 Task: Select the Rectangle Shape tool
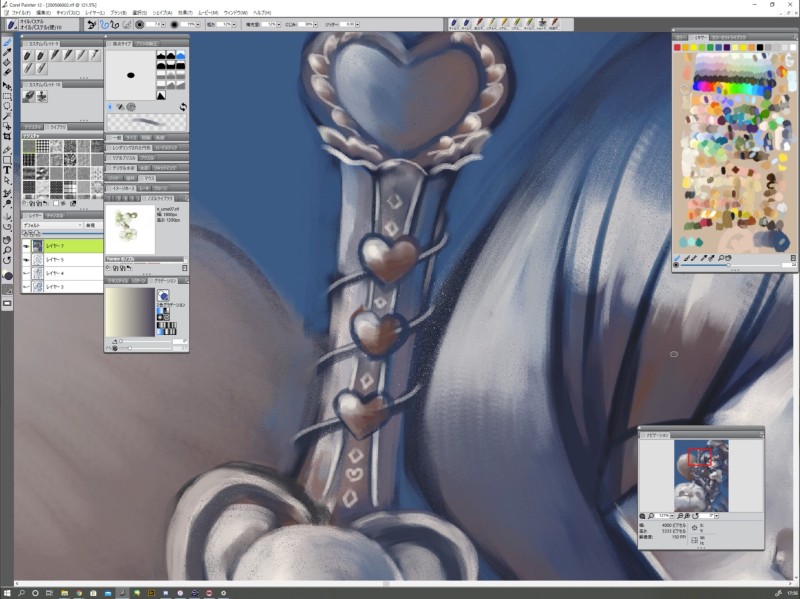pos(7,160)
